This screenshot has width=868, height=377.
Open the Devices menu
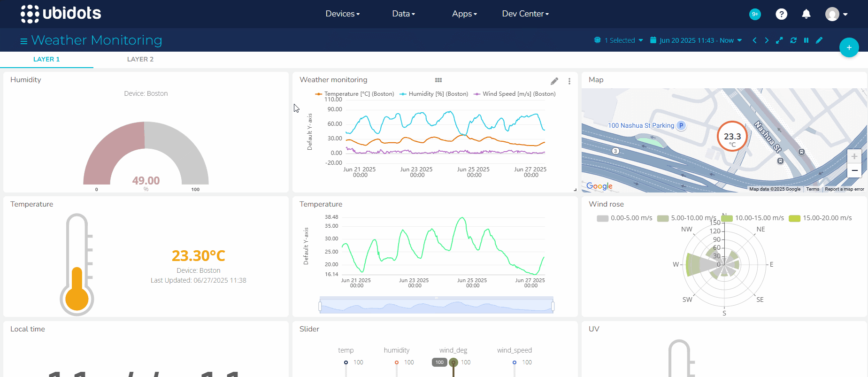tap(343, 14)
